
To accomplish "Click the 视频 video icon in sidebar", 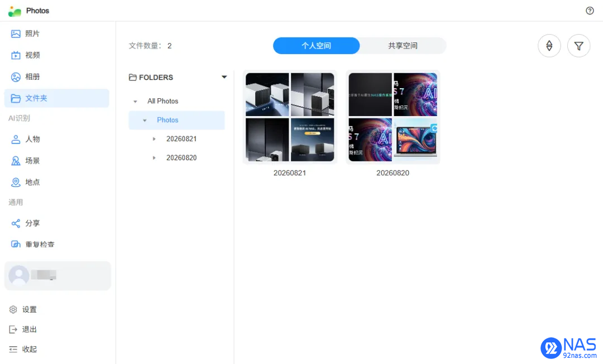I will pos(16,55).
